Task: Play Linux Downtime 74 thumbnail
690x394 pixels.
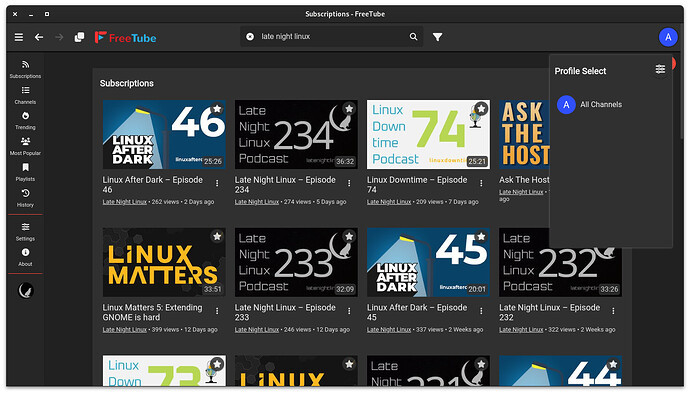Action: click(428, 134)
